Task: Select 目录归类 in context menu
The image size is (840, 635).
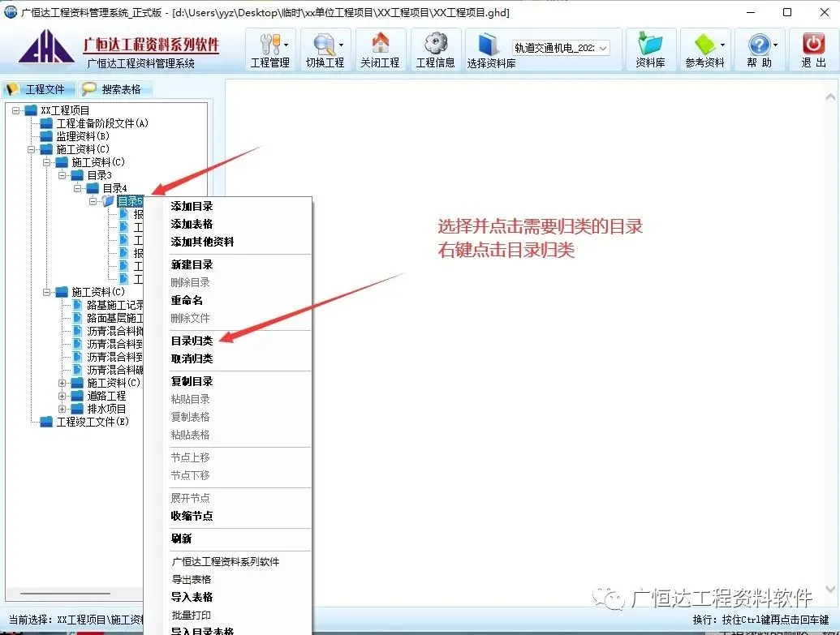Action: [x=192, y=341]
